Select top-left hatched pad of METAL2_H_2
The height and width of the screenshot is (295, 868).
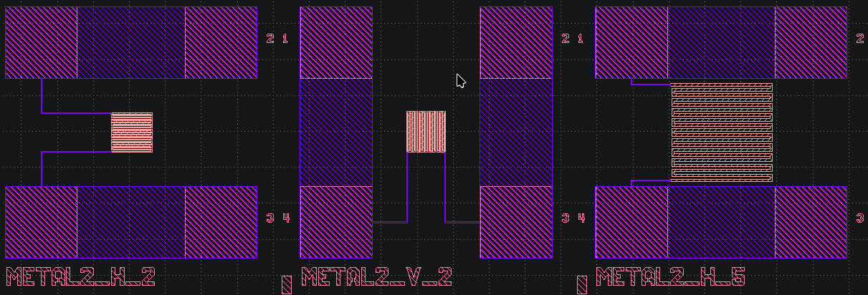[x=41, y=42]
